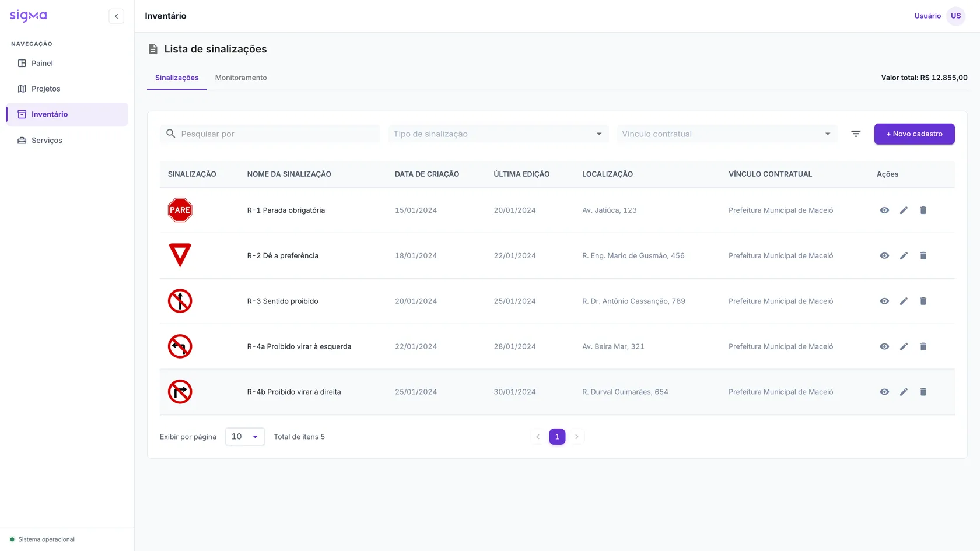This screenshot has height=551, width=980.
Task: View the R-4a Proibido virar à esquerda entry
Action: 884,347
